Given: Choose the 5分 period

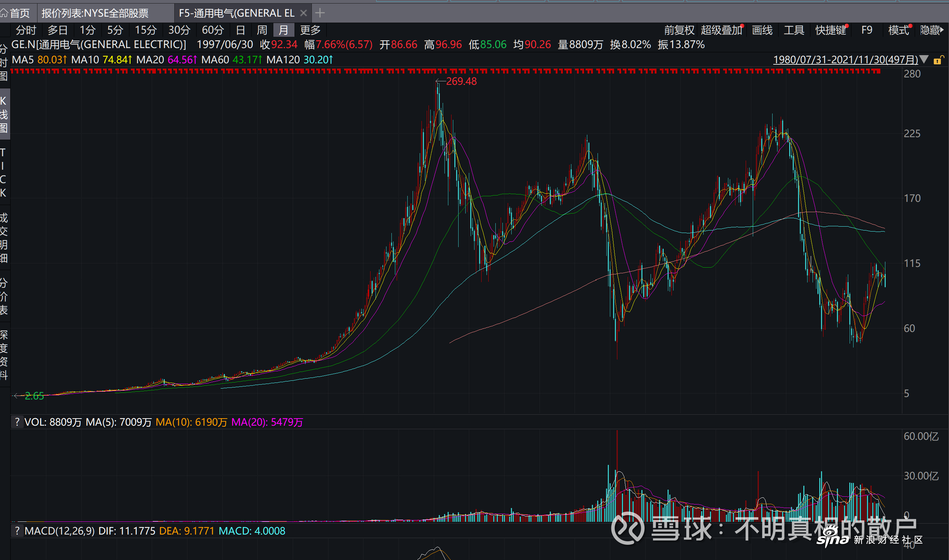Looking at the screenshot, I should 115,30.
